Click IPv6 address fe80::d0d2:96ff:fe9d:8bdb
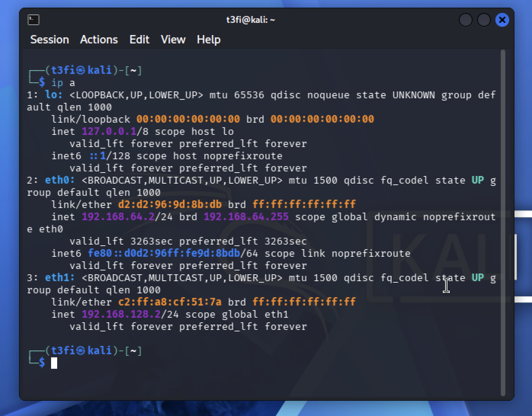Screen dimensions: 532x416 point(164,253)
